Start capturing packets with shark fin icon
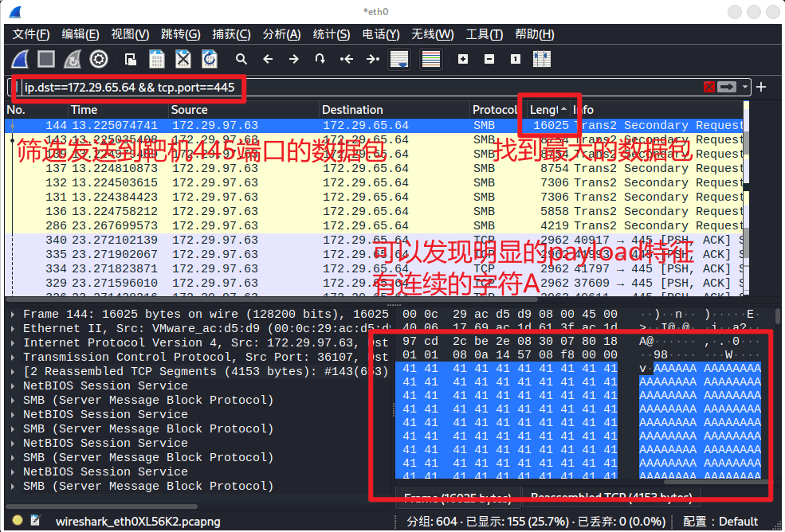 [21, 59]
